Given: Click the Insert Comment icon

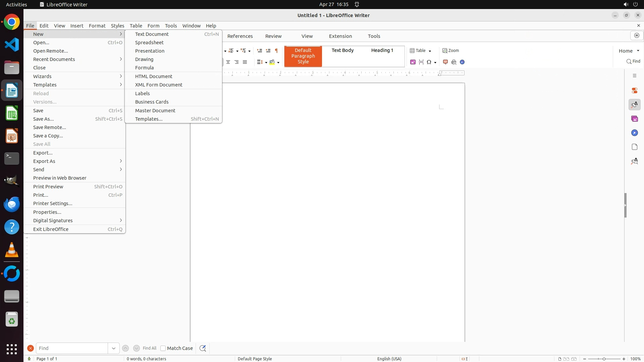Looking at the screenshot, I should (445, 62).
